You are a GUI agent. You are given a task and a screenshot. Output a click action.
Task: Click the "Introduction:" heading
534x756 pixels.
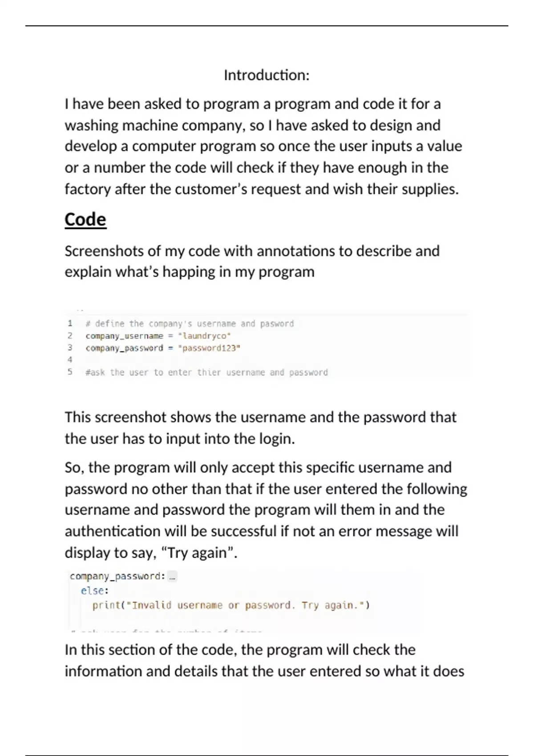(267, 75)
